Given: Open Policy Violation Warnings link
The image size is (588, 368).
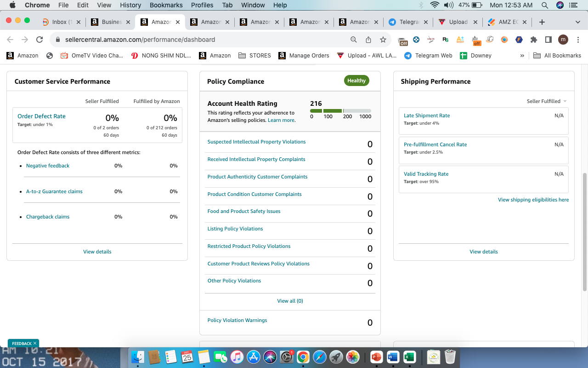Looking at the screenshot, I should [x=237, y=320].
